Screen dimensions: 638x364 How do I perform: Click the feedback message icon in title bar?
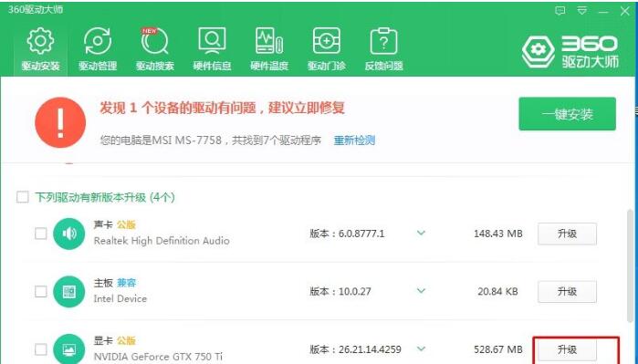tap(560, 11)
